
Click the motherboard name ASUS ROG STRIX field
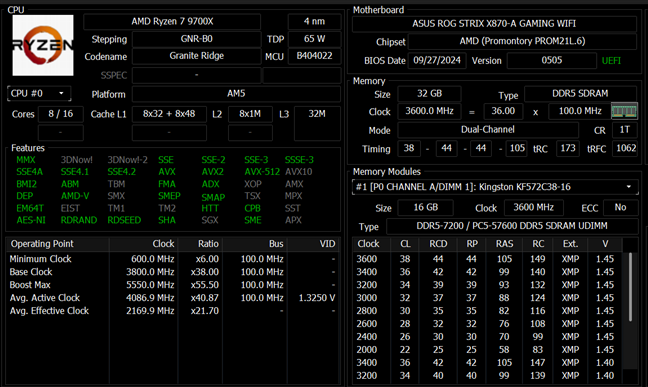[x=494, y=24]
